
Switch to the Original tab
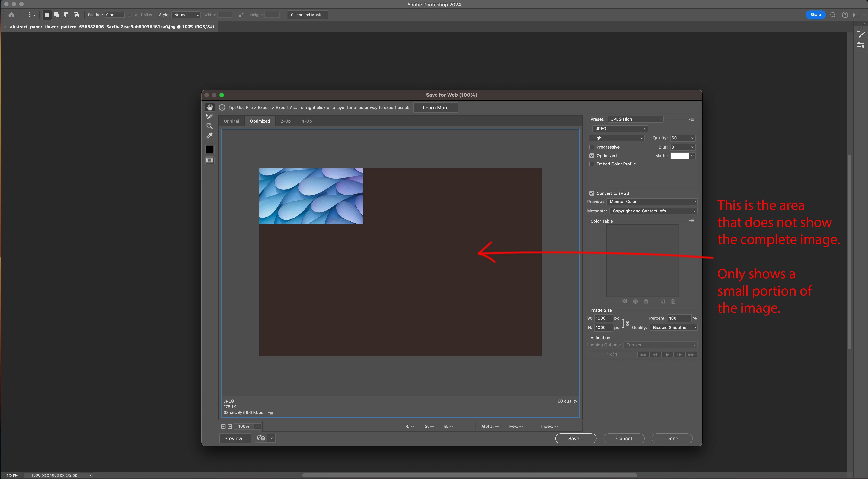click(x=231, y=121)
